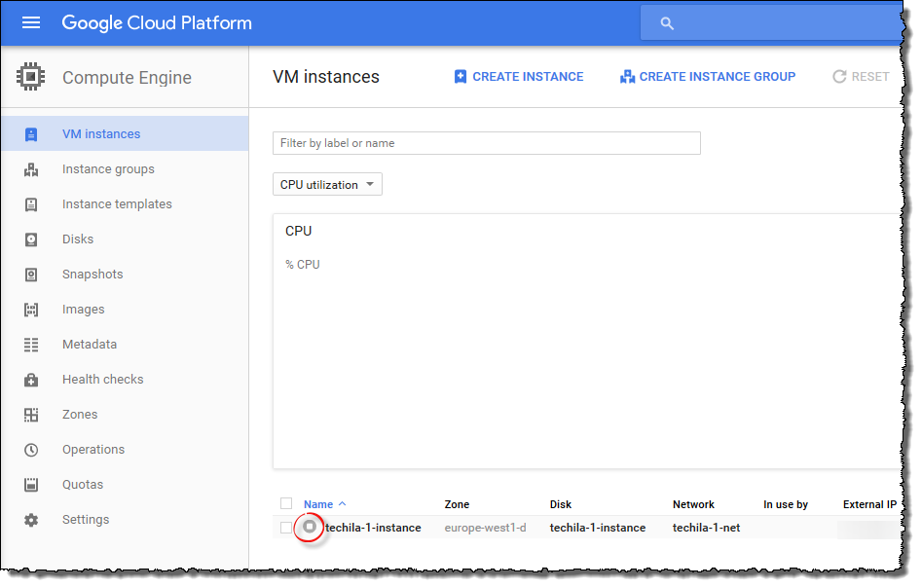Viewport: 922px width, 588px height.
Task: Check the techila-1-instance row checkbox
Action: (x=286, y=528)
